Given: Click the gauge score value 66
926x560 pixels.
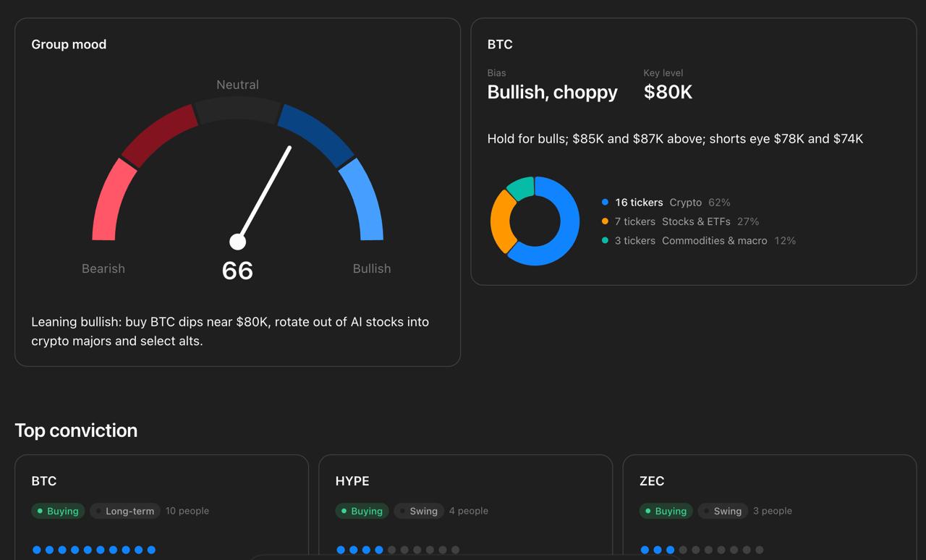Looking at the screenshot, I should (237, 271).
